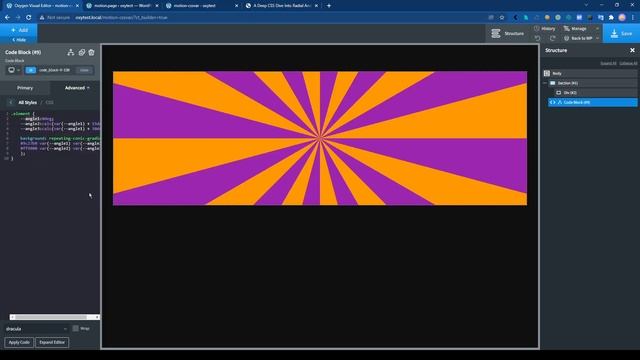This screenshot has height=360, width=640.
Task: Click the browser back arrow
Action: click(x=7, y=18)
